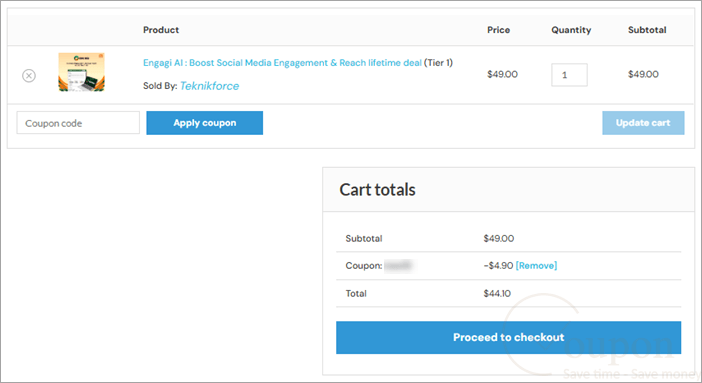Select the Product column header

click(x=161, y=30)
